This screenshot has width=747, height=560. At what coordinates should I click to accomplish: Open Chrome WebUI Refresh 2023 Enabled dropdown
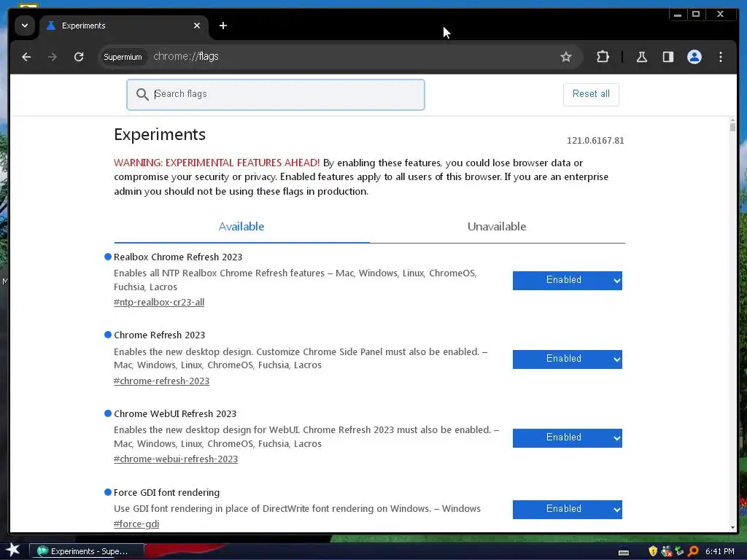[x=567, y=437]
